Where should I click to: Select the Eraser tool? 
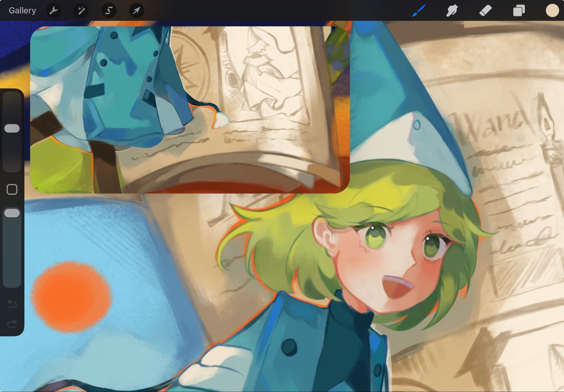click(485, 10)
